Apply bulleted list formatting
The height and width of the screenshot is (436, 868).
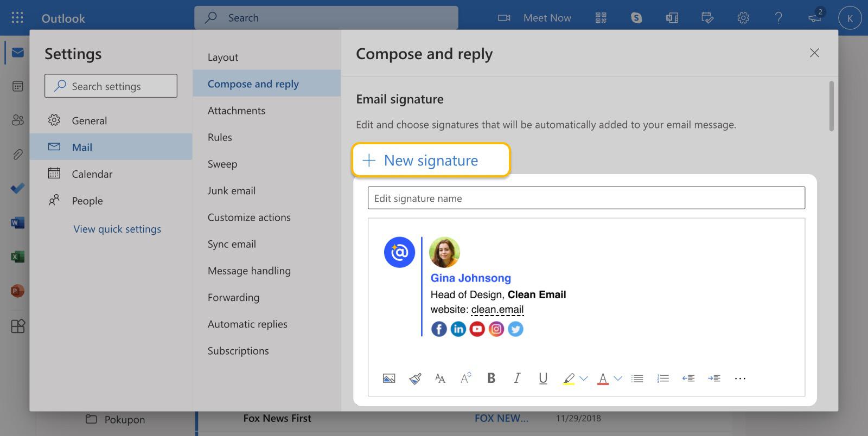637,379
